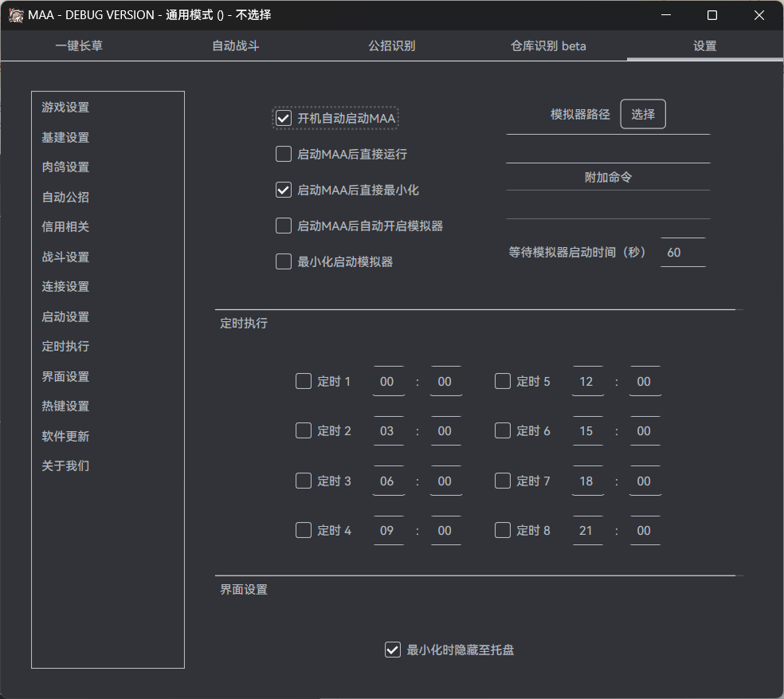Viewport: 784px width, 699px height.
Task: Jump to 连接设置 in the sidebar
Action: click(x=65, y=286)
